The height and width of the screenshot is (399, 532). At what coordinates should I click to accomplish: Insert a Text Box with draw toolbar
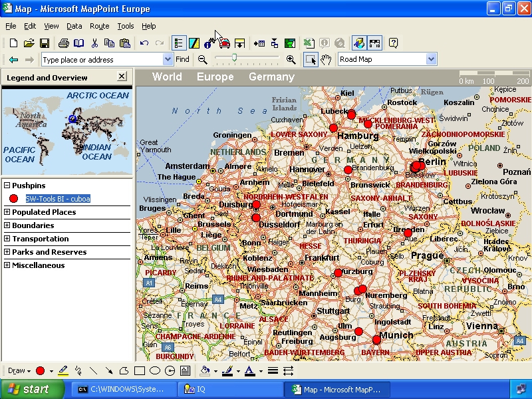coord(186,371)
